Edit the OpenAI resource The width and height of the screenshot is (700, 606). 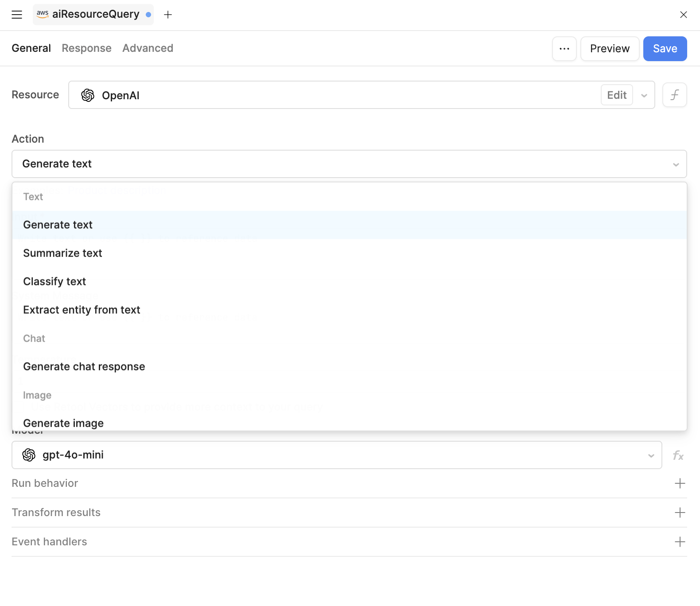(617, 95)
